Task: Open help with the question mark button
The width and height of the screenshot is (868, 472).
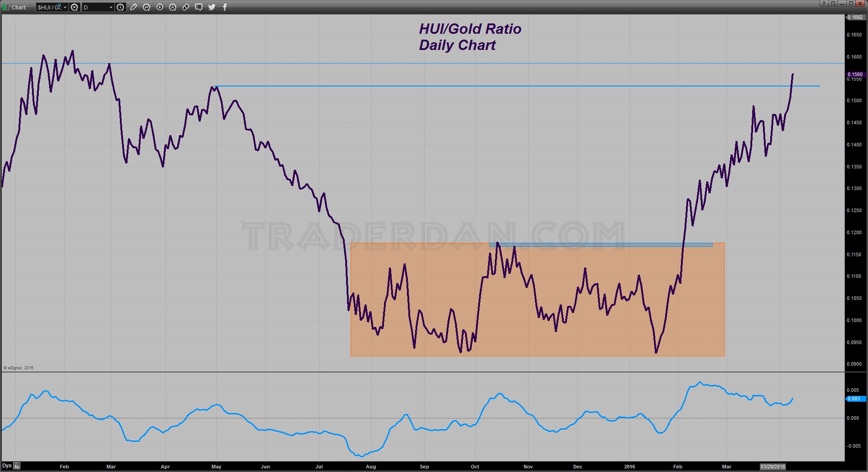Action: tap(824, 3)
